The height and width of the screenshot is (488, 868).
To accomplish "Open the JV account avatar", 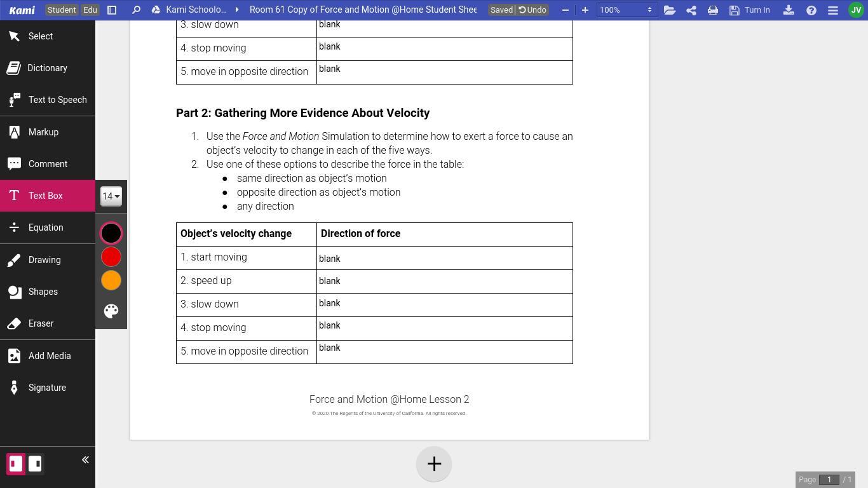I will (x=856, y=10).
